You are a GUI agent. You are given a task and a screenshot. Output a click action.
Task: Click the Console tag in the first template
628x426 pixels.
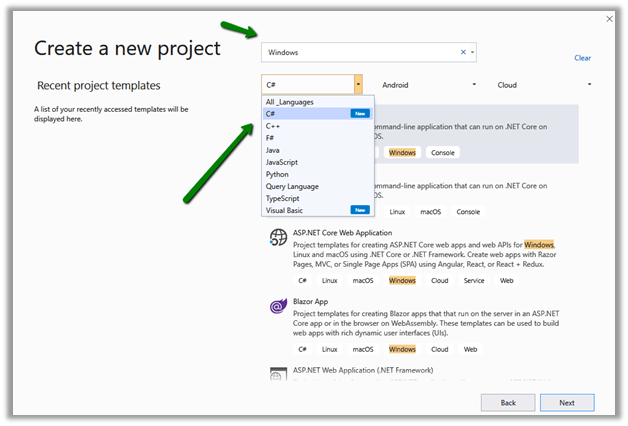coord(443,153)
